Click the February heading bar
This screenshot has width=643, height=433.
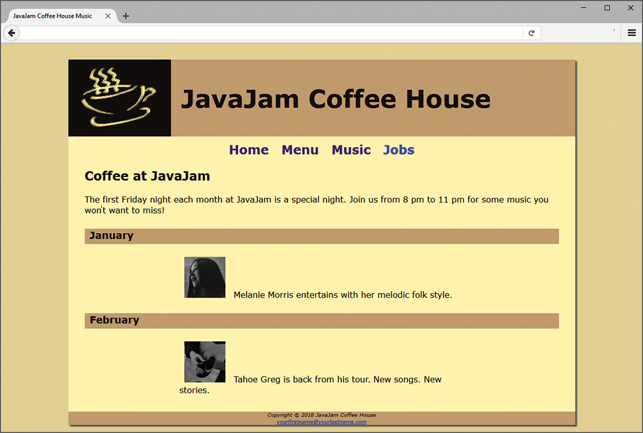pyautogui.click(x=322, y=321)
